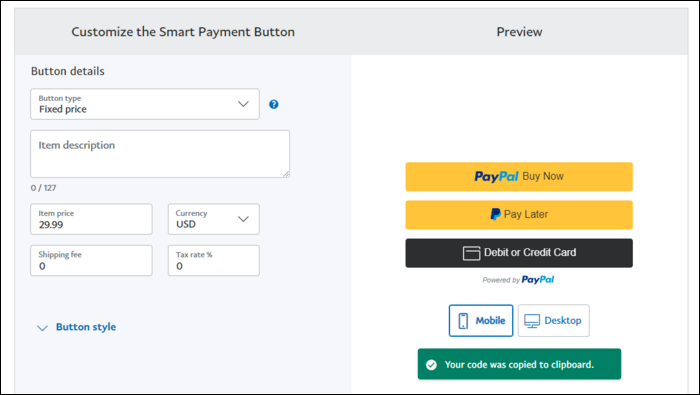This screenshot has height=395, width=700.
Task: Click the 0 / 127 character counter text
Action: (43, 188)
